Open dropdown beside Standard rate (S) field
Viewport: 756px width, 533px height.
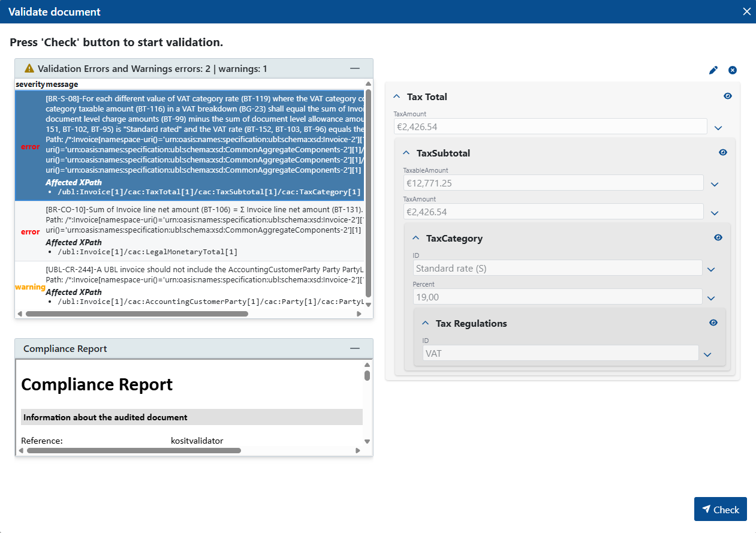pyautogui.click(x=711, y=269)
